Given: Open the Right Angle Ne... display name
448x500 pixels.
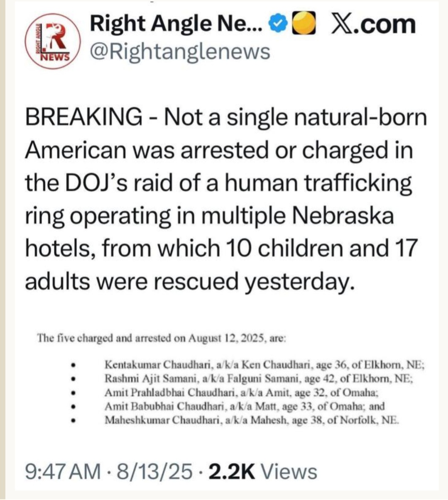Looking at the screenshot, I should tap(176, 24).
